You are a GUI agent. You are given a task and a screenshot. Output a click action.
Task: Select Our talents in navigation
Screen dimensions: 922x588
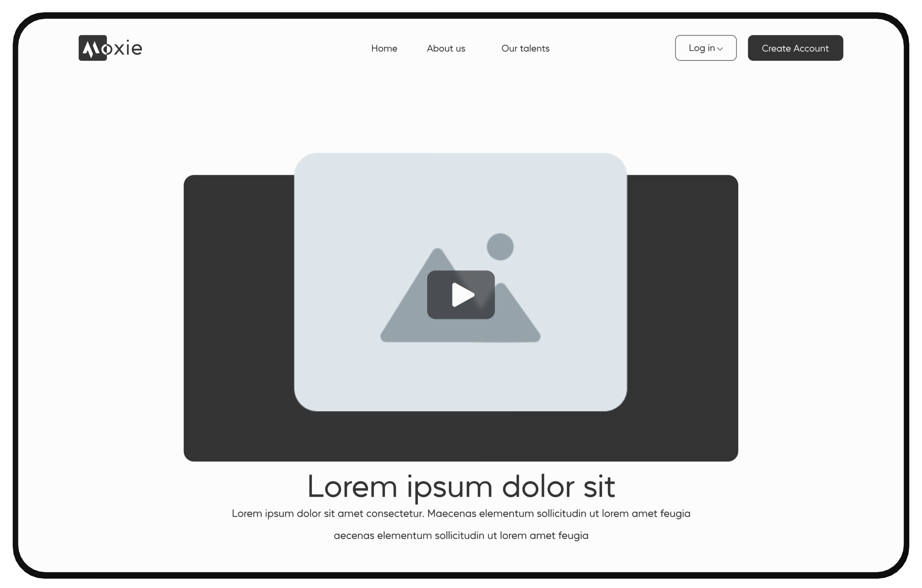pyautogui.click(x=525, y=49)
